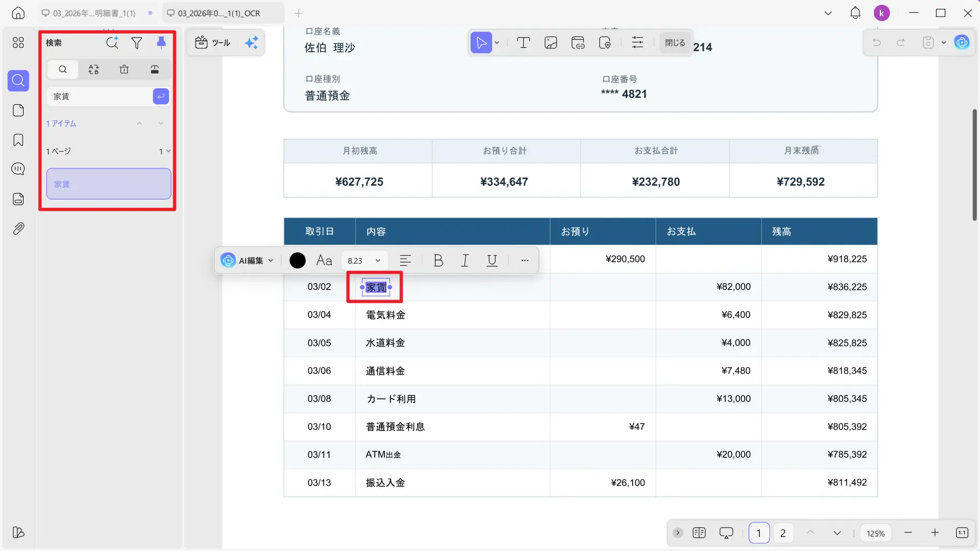Start the slideshow presentation mode
This screenshot has height=551, width=980.
(726, 533)
